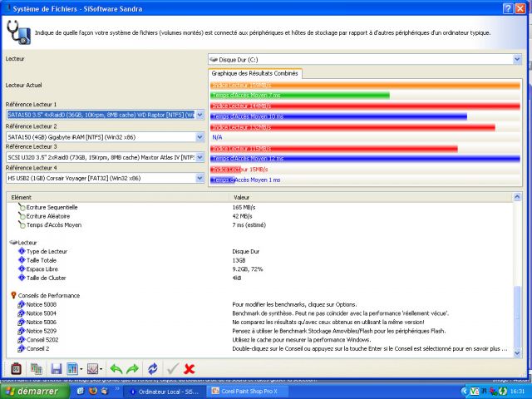Click the taskbar clock 16:31
532x399 pixels.
pos(517,392)
